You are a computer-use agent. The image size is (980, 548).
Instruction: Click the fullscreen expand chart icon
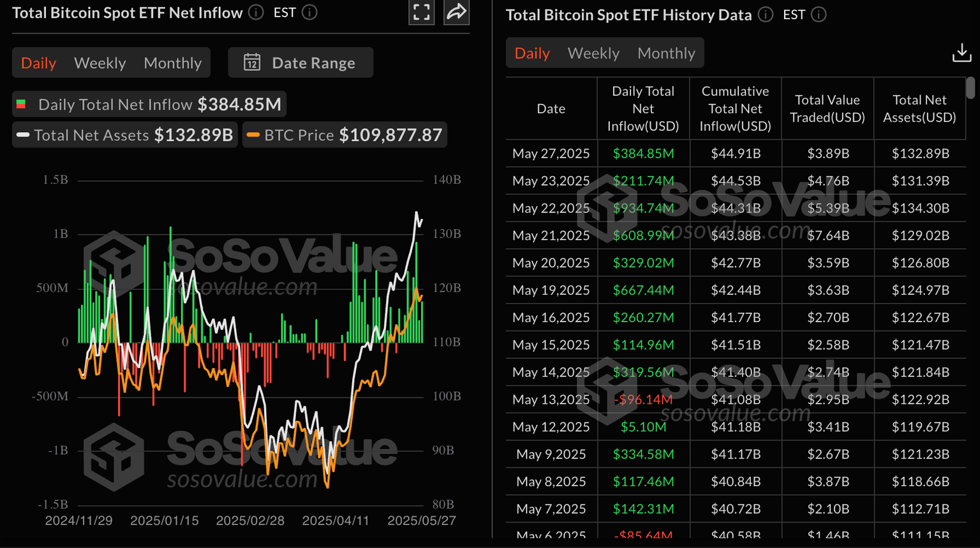[x=421, y=12]
